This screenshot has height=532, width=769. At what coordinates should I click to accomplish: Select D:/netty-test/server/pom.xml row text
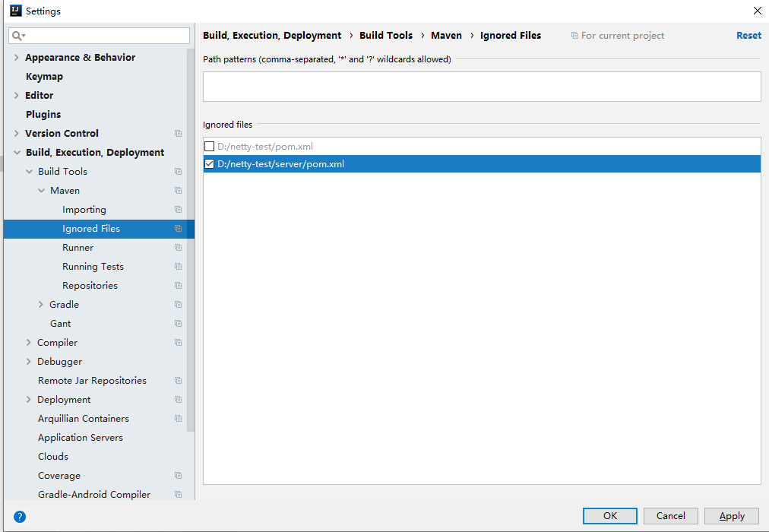point(280,164)
